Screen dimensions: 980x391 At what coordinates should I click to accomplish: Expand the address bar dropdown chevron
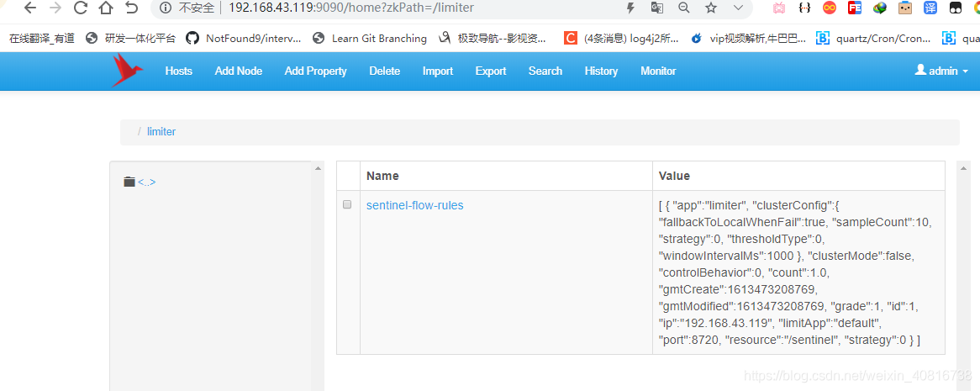pyautogui.click(x=738, y=8)
